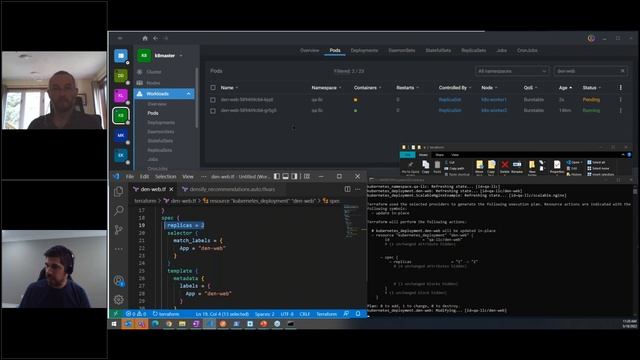Image resolution: width=640 pixels, height=360 pixels.
Task: Open k8master cluster dropdown menu
Action: tap(181, 56)
